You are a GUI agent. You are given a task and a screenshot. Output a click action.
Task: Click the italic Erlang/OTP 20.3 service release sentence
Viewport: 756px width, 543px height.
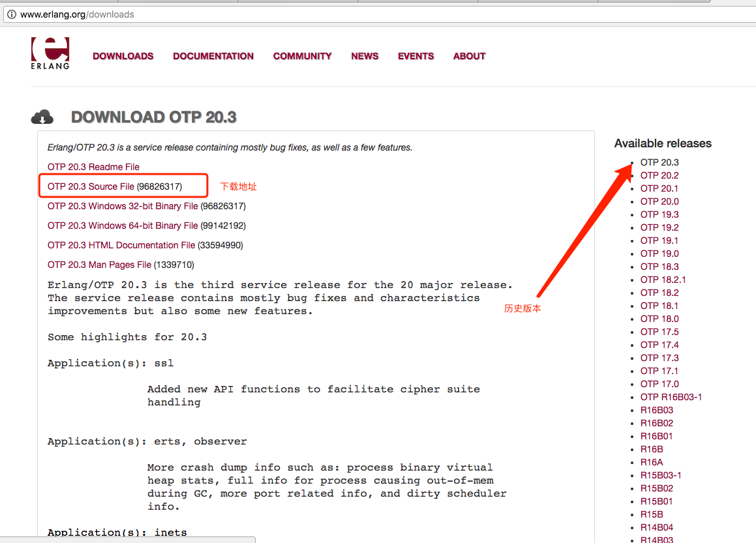point(230,147)
